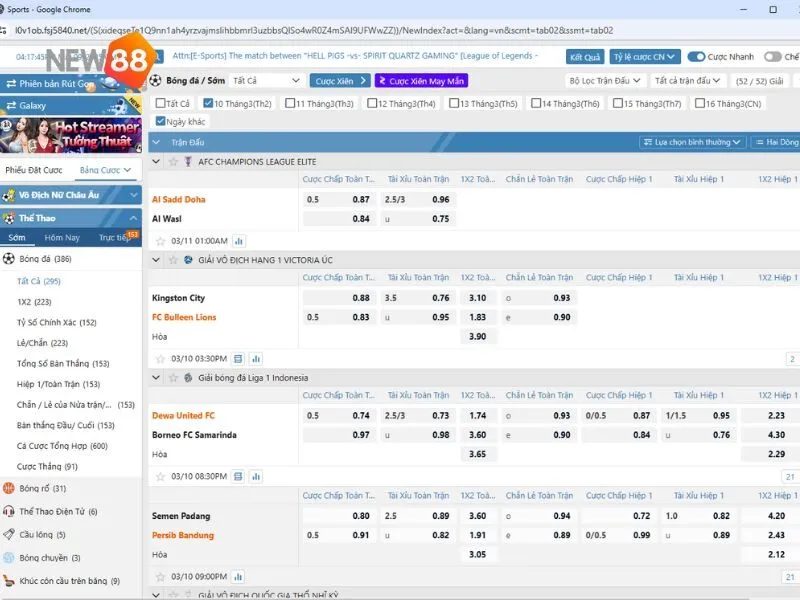Click the basketball icon beside Bóng rổ

9,488
